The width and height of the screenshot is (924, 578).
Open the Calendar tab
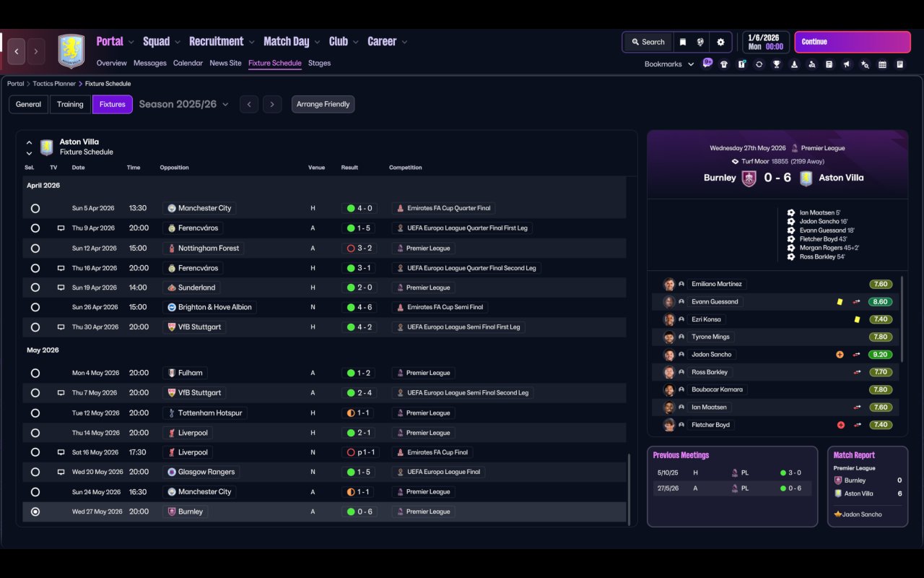[x=188, y=63]
